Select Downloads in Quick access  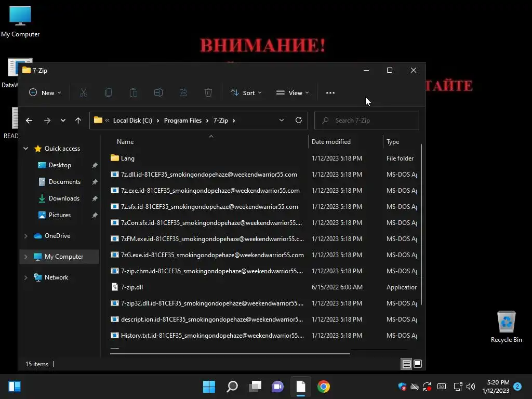pyautogui.click(x=64, y=198)
